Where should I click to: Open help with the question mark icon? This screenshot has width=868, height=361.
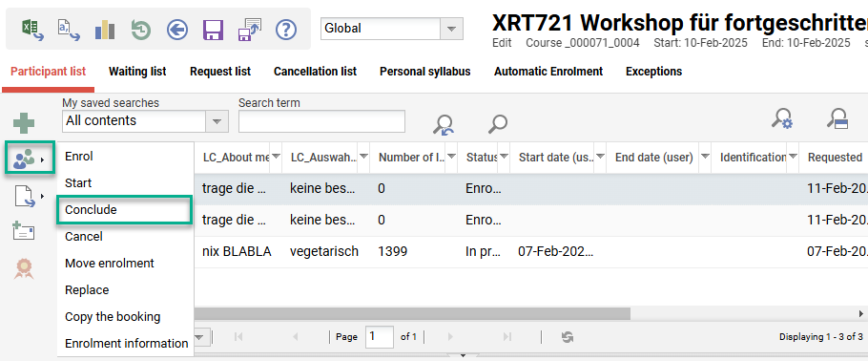click(286, 29)
